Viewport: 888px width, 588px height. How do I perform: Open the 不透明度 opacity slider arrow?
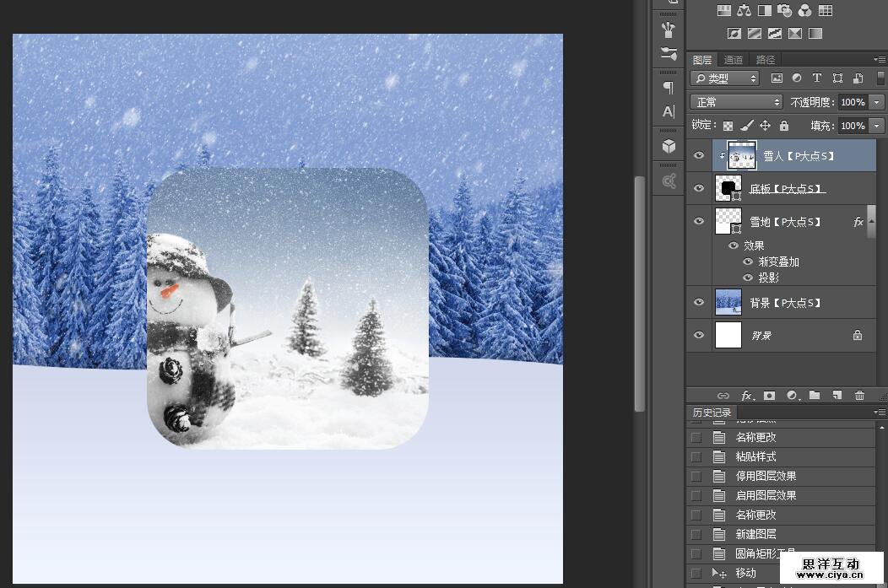coord(877,102)
